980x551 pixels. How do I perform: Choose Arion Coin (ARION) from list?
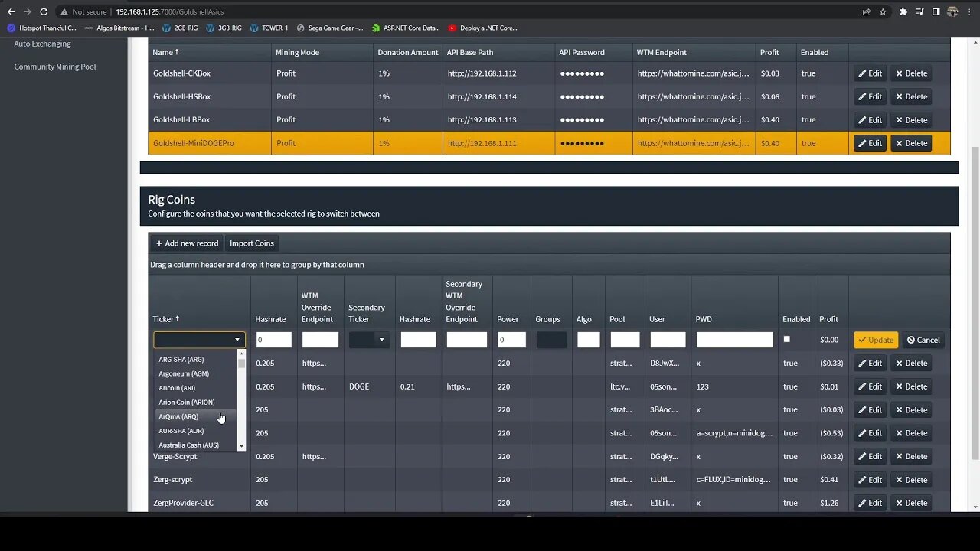pos(196,403)
